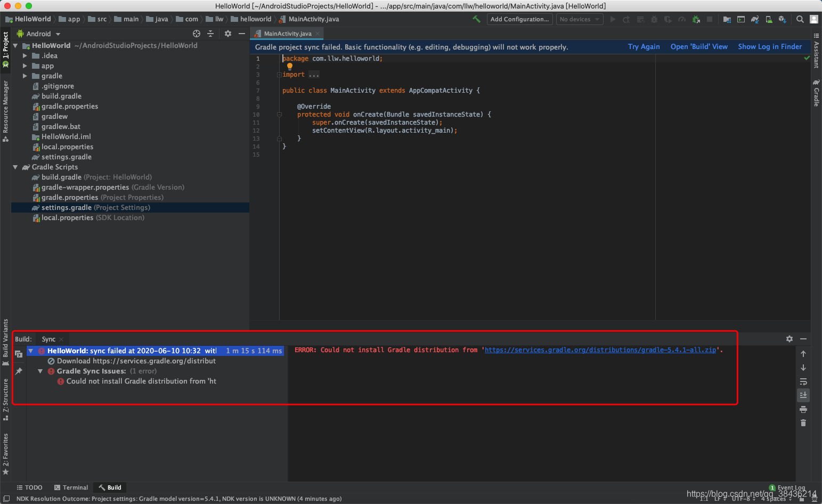Viewport: 822px width, 504px height.
Task: Toggle soft-wrap in build output
Action: coord(803,381)
